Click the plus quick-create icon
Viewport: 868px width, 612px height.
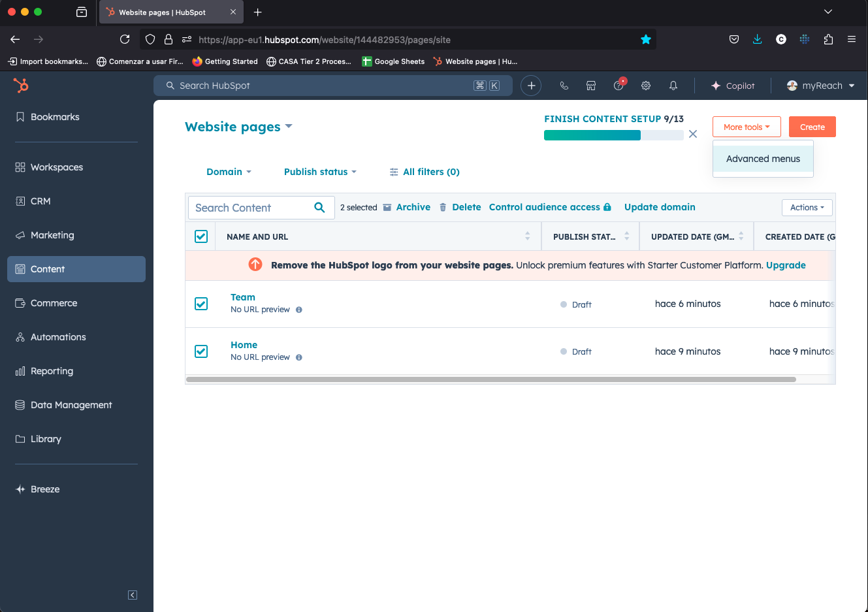[531, 86]
